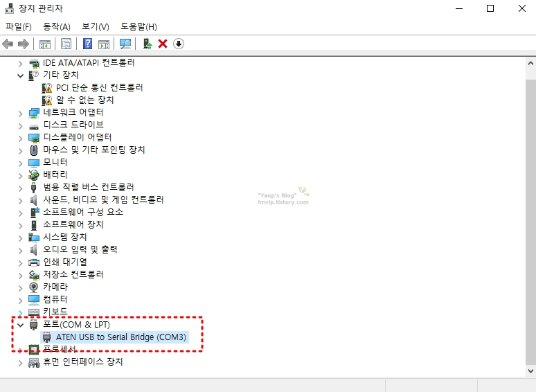Click the speaker icon beside 사운드, 비디오 및 게임 컨트롤러
The height and width of the screenshot is (392, 536).
click(x=33, y=200)
